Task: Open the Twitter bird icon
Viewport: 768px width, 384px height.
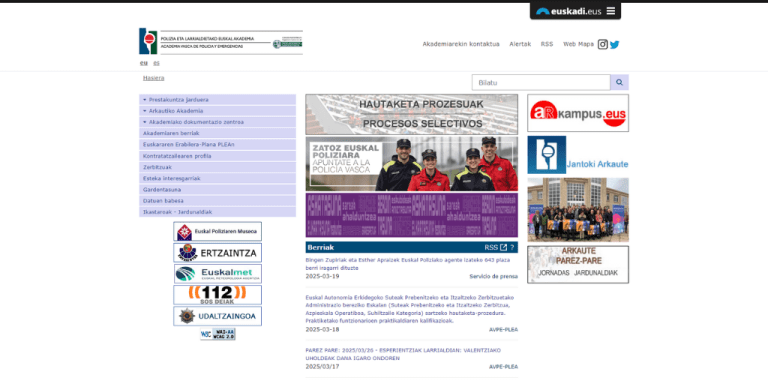Action: pos(614,45)
